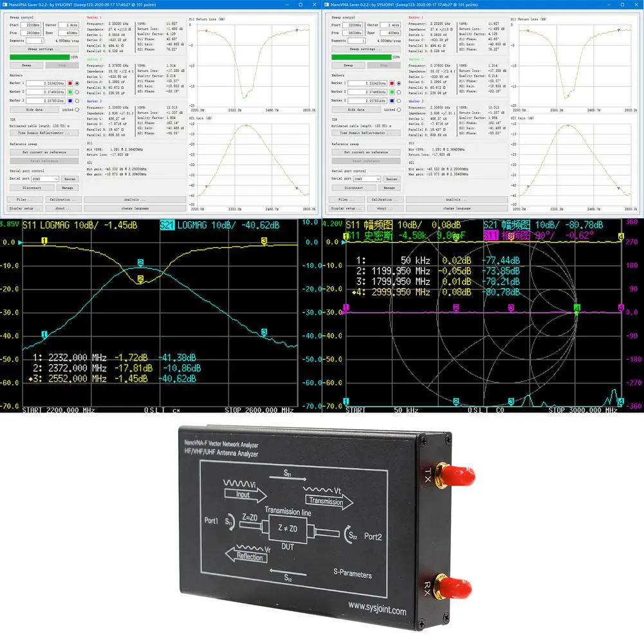The width and height of the screenshot is (644, 644).
Task: Click the Sweep button in left window
Action: click(26, 66)
